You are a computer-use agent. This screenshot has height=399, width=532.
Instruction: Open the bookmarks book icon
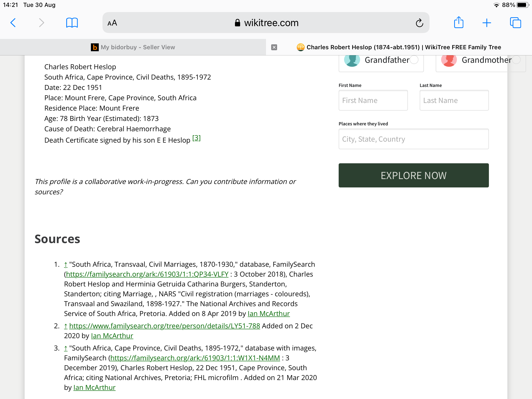(x=72, y=23)
